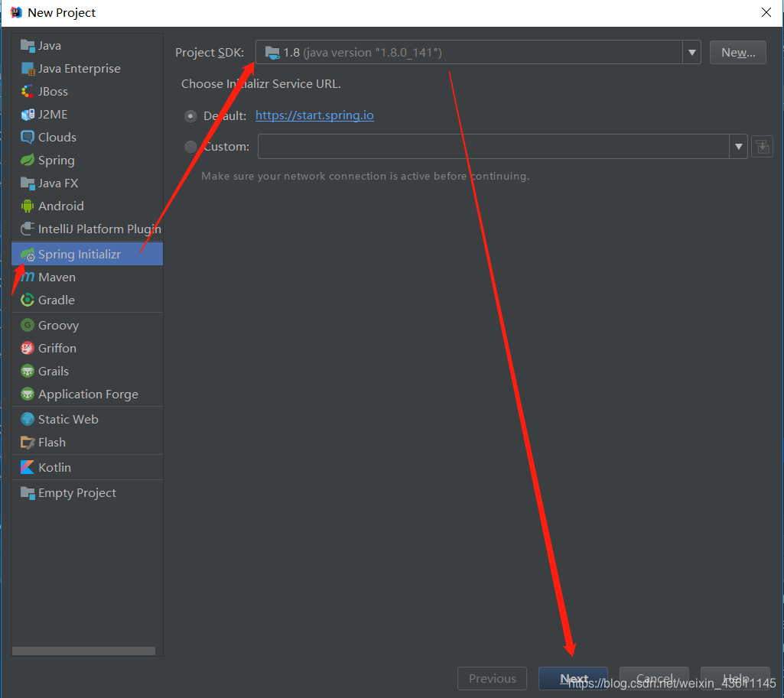Screen dimensions: 784x698
Task: Click the Java FX folder icon
Action: pos(28,183)
